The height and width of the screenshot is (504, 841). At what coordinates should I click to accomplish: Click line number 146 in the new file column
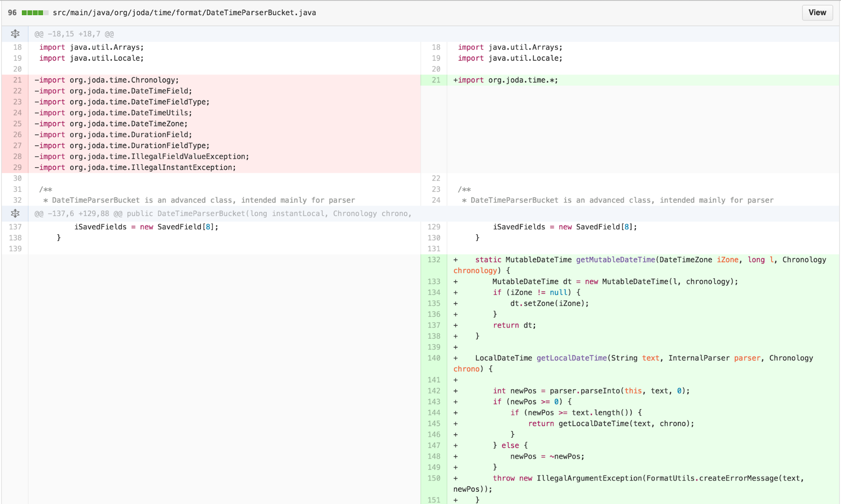(434, 435)
